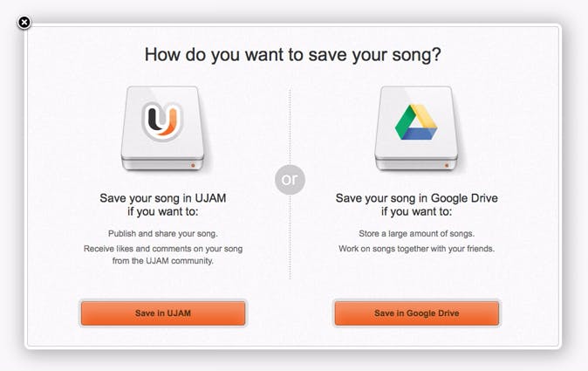
Task: Select the "Save your song in Google Drive" heading line
Action: (x=416, y=198)
